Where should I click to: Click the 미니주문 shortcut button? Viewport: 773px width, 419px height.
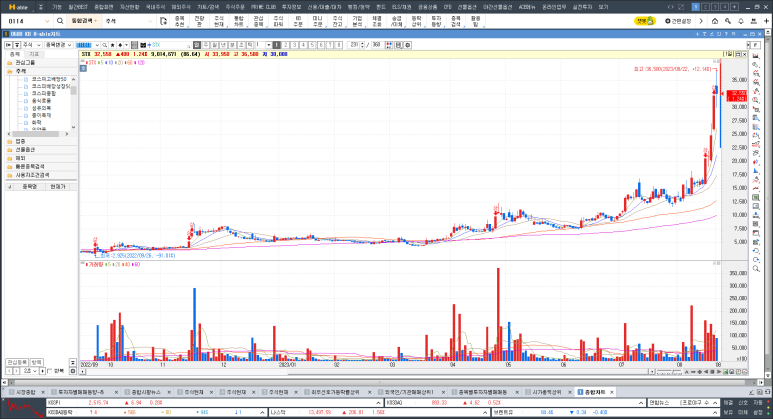point(317,21)
